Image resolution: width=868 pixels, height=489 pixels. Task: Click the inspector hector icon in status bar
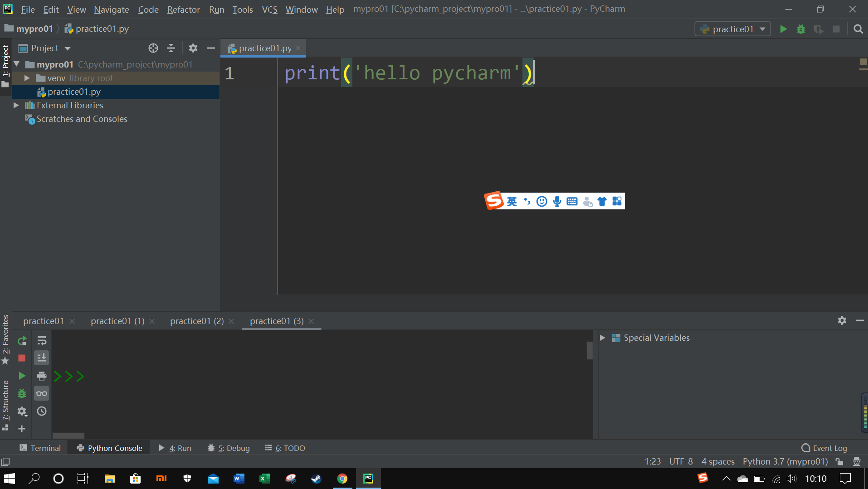(x=857, y=461)
